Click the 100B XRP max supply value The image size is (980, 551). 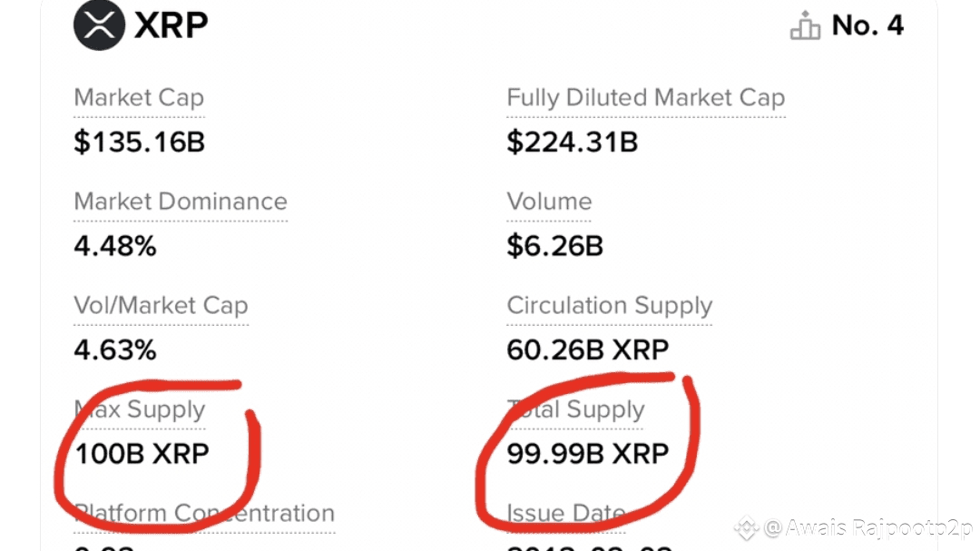click(142, 453)
